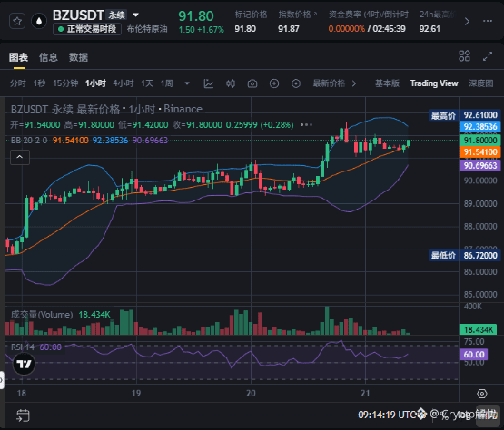Viewport: 504px width, 430px height.
Task: Switch to the 图表 tab
Action: pos(18,57)
